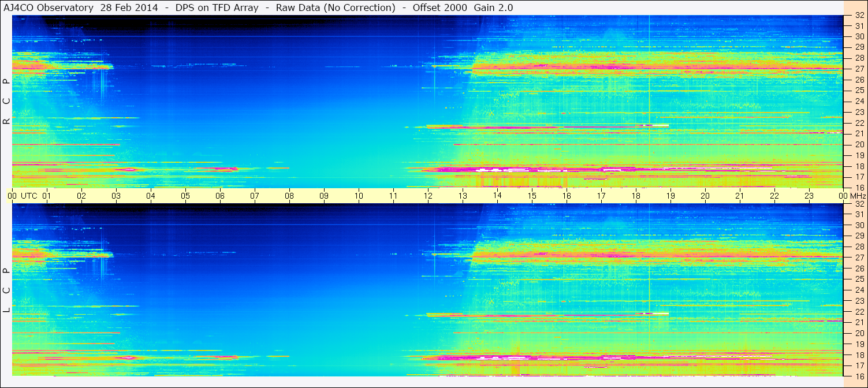
Task: Click the "R C P" vertical panel label
Action: pos(6,102)
